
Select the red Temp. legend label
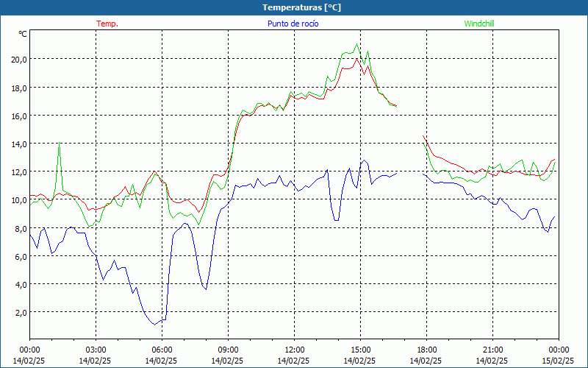pyautogui.click(x=107, y=24)
